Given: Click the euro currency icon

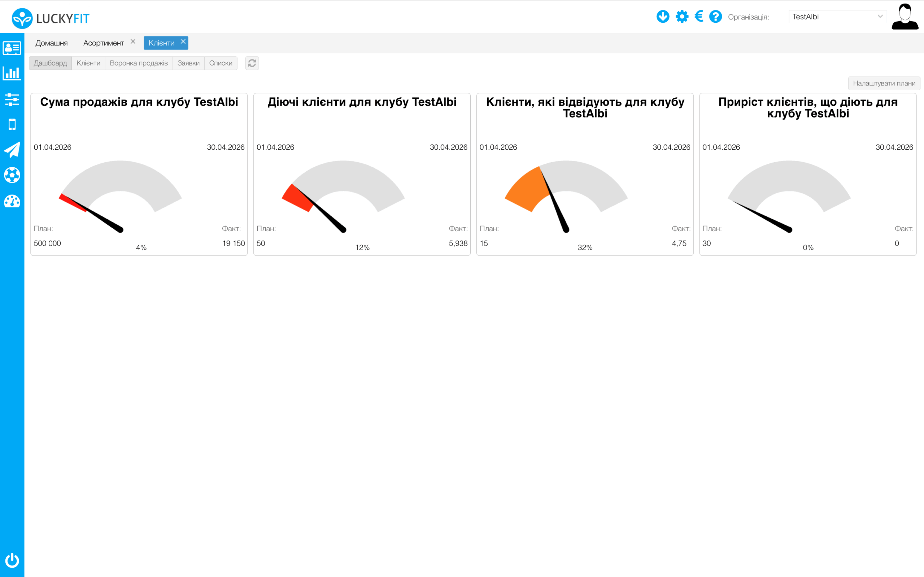Looking at the screenshot, I should 699,17.
